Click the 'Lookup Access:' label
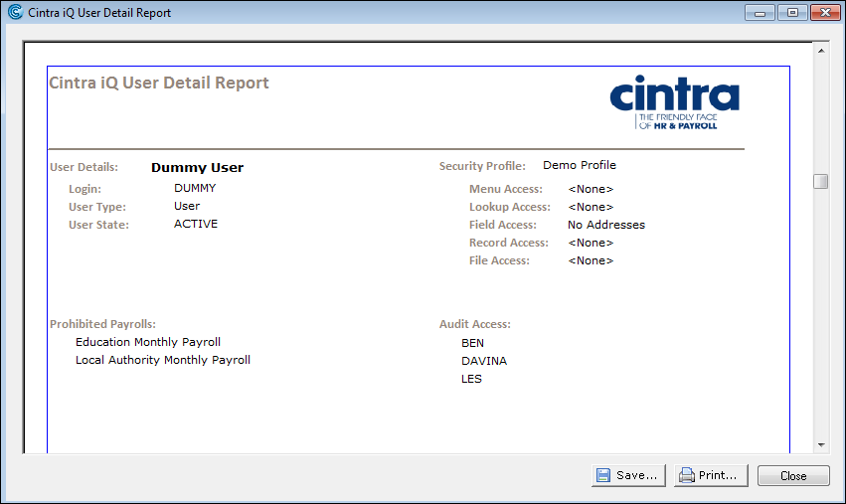 click(x=510, y=207)
